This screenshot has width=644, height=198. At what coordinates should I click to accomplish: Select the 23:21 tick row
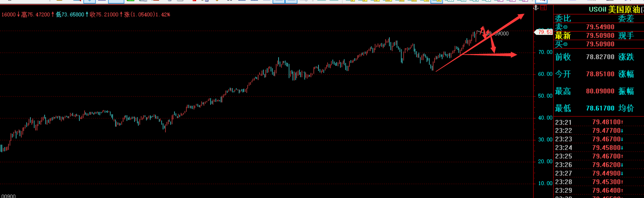[x=589, y=122]
